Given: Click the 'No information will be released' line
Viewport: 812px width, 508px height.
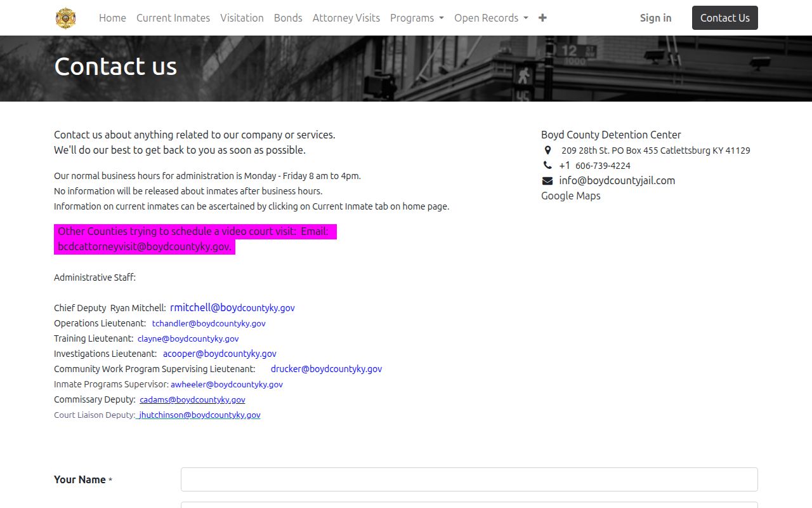Looking at the screenshot, I should pos(188,191).
